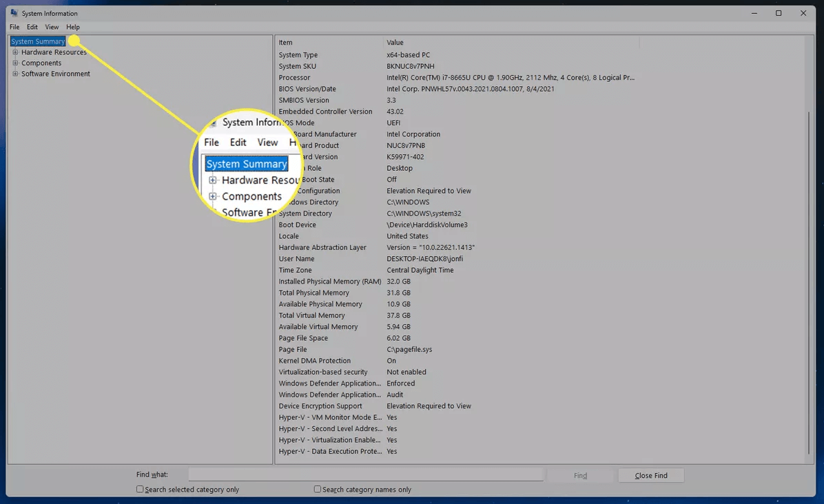This screenshot has height=504, width=824.
Task: Minimize the System Information window
Action: 754,13
